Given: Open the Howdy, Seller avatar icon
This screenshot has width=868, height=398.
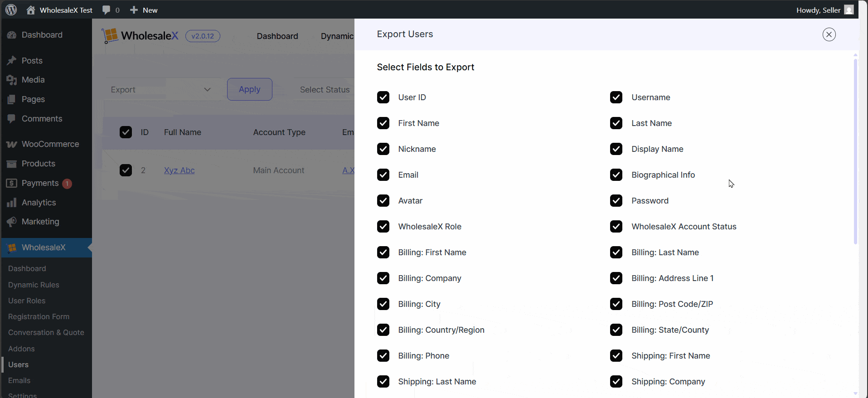Looking at the screenshot, I should point(849,10).
